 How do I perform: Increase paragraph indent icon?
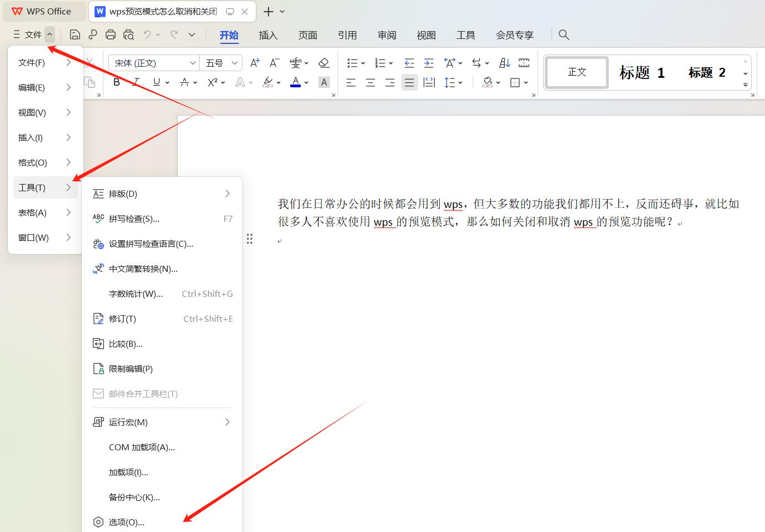click(x=429, y=63)
